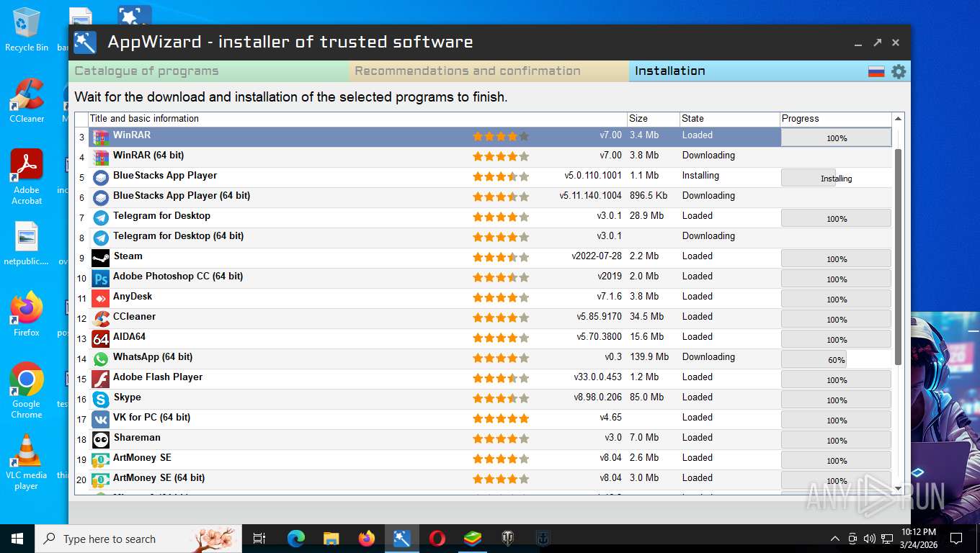Open VLC media player desktop shortcut
Image resolution: width=980 pixels, height=553 pixels.
click(x=27, y=462)
